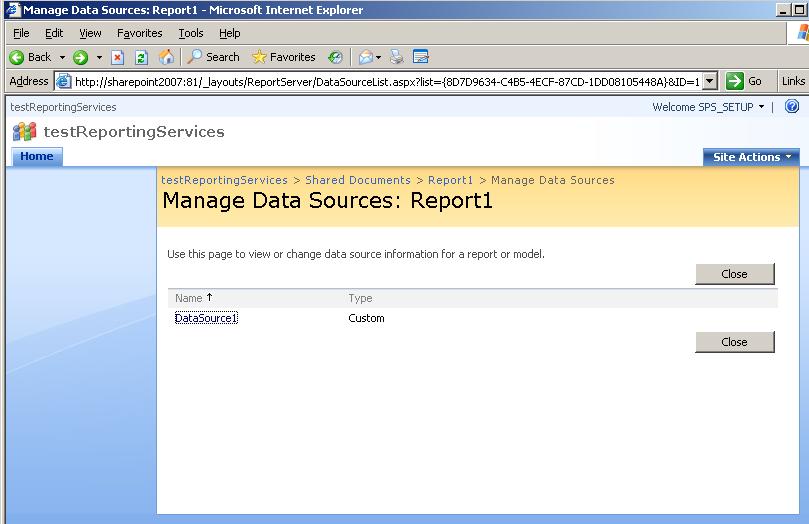Expand the address bar URL dropdown
Viewport: 809px width, 524px height.
pyautogui.click(x=710, y=81)
